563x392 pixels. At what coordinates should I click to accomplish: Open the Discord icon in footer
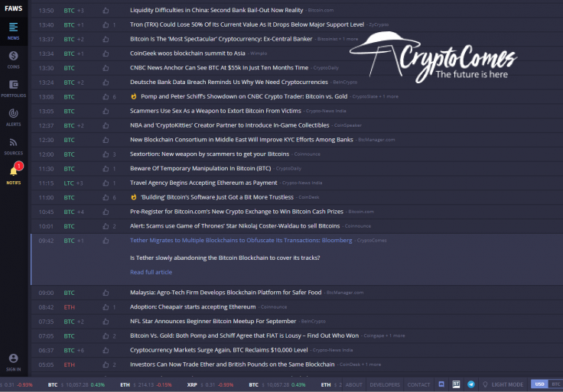[x=441, y=384]
